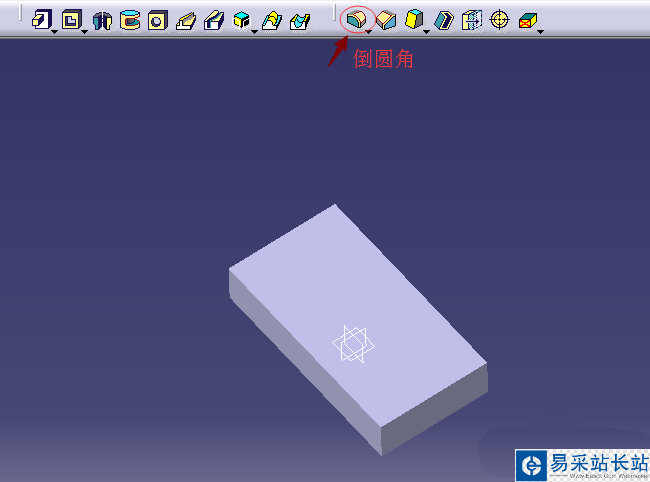
Task: Expand the Pocket tool flyout arrow
Action: pyautogui.click(x=84, y=32)
